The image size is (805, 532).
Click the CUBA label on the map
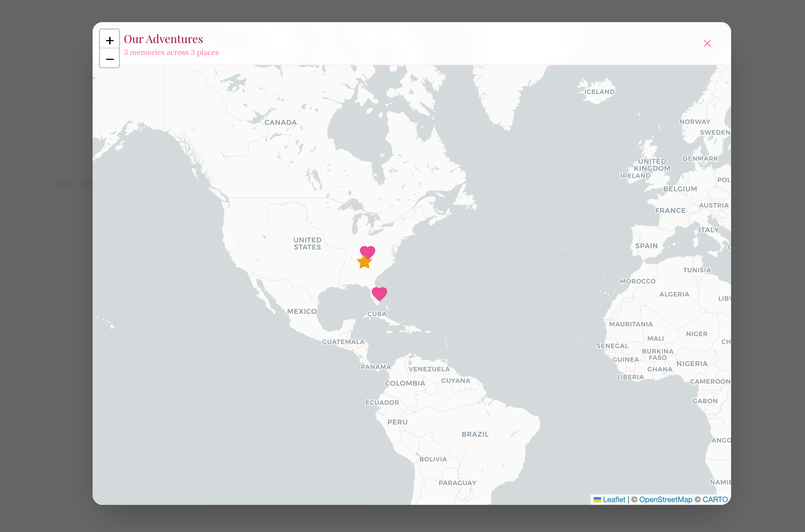pos(377,314)
